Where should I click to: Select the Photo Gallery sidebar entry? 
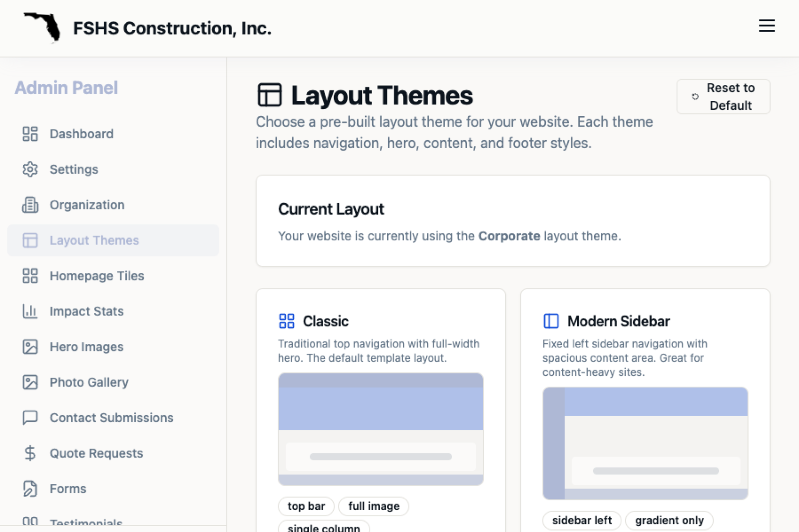[89, 382]
